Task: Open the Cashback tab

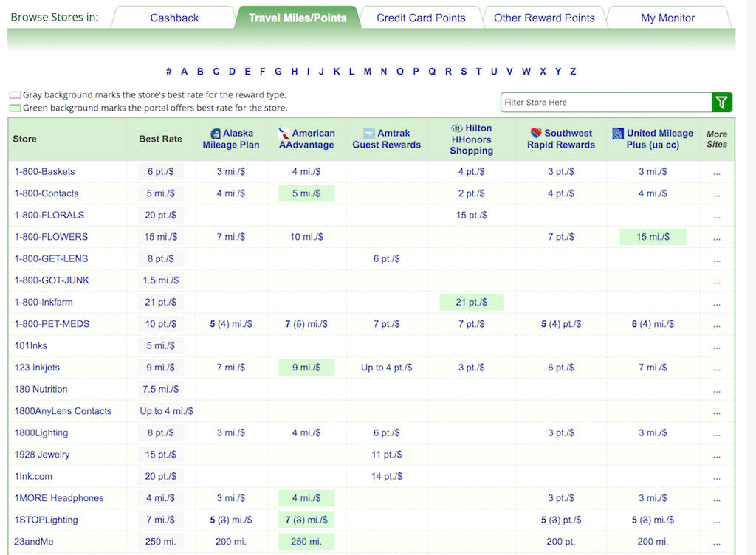Action: click(x=174, y=18)
